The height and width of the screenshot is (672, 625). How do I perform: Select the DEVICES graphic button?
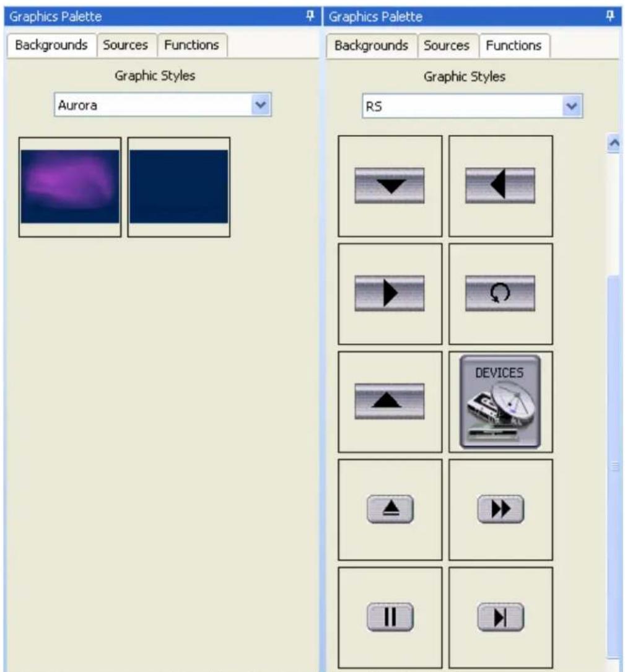tap(500, 401)
